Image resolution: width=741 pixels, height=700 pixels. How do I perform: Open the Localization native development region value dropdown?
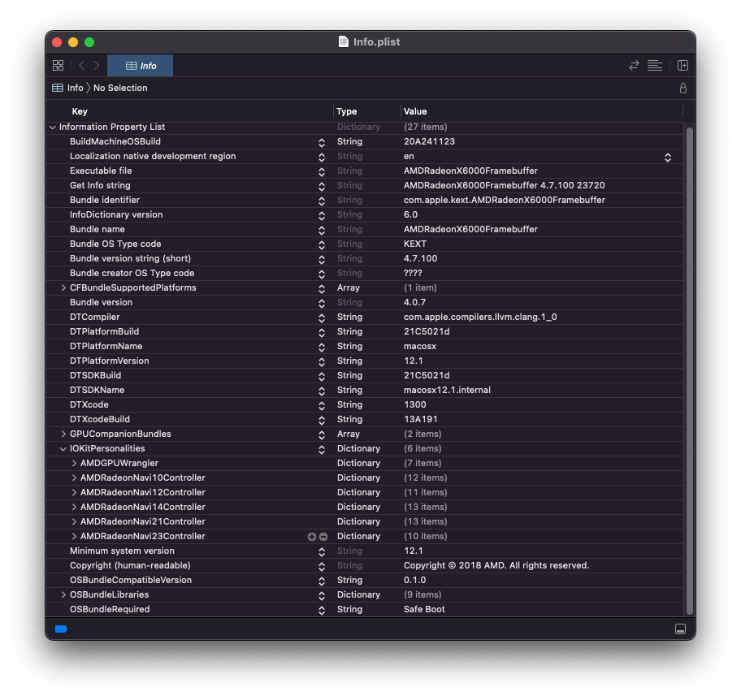pos(668,157)
